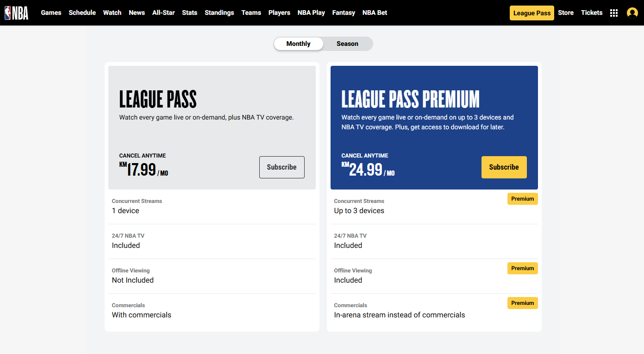Switch billing toggle to Season
Screen dimensions: 644x354
coord(347,44)
